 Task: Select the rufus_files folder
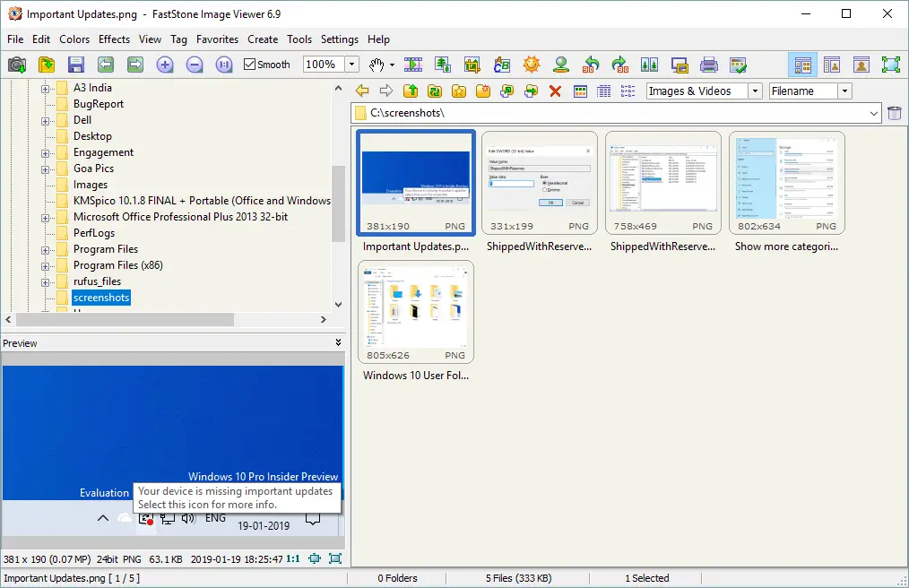click(98, 281)
